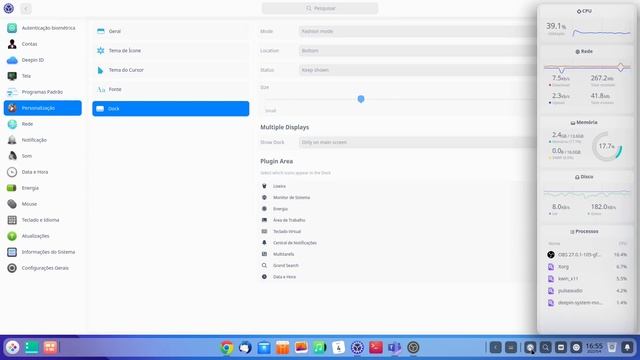Open Microsoft Teams from the dock
Screen dimensions: 640x360
coord(394,348)
